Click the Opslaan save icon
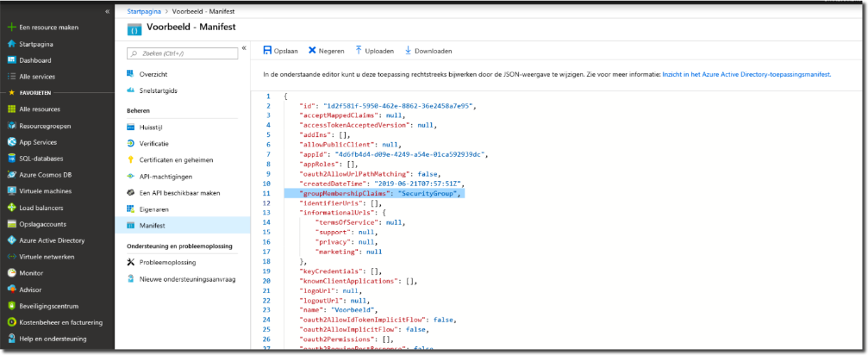Image resolution: width=868 pixels, height=355 pixels. [267, 51]
